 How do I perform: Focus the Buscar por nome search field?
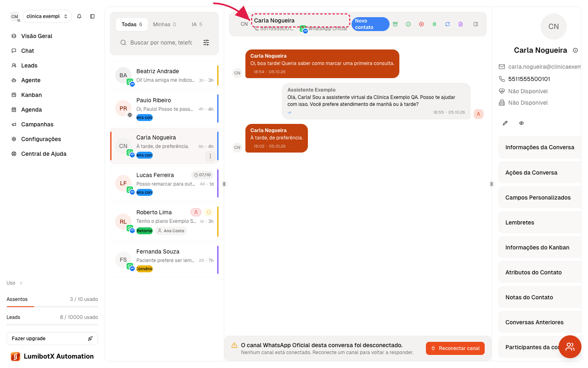(161, 43)
